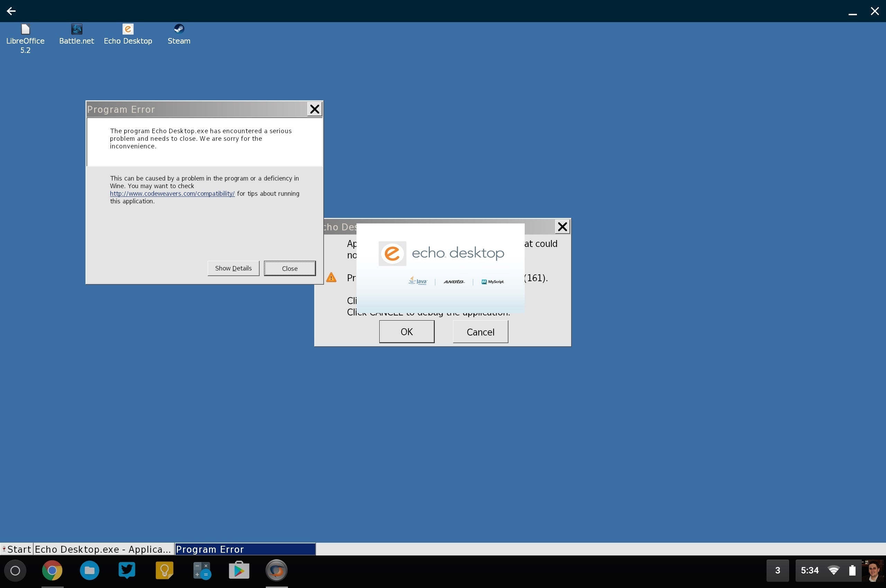This screenshot has height=588, width=886.
Task: Click the ANTO logo in Echo Desktop dialog
Action: pyautogui.click(x=453, y=281)
